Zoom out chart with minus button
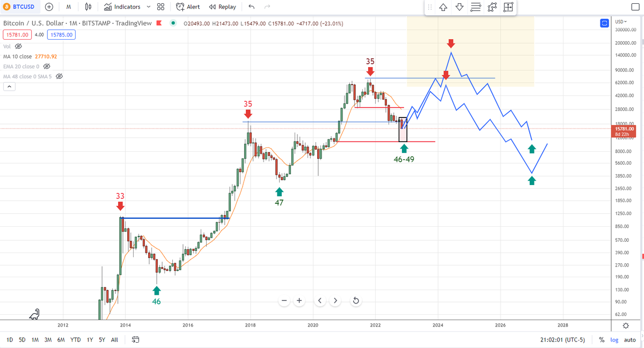The width and height of the screenshot is (644, 348). (284, 301)
